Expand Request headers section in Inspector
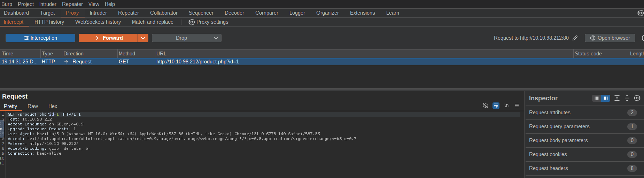 (549, 168)
